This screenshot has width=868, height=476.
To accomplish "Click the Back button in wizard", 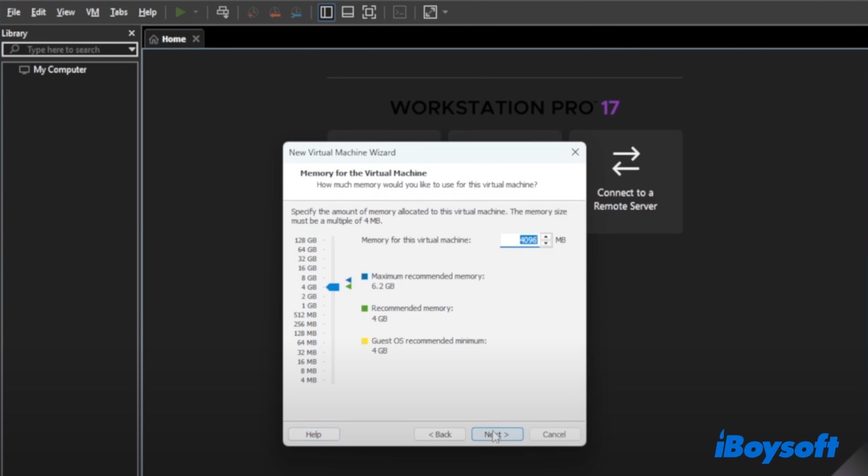I will 439,434.
